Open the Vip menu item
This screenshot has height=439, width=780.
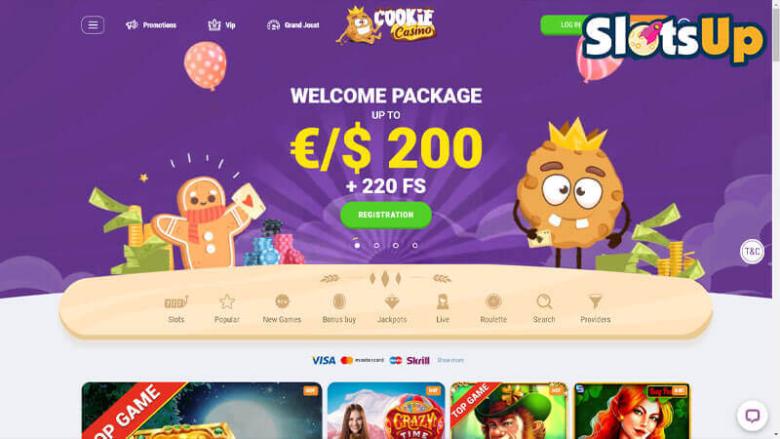221,25
